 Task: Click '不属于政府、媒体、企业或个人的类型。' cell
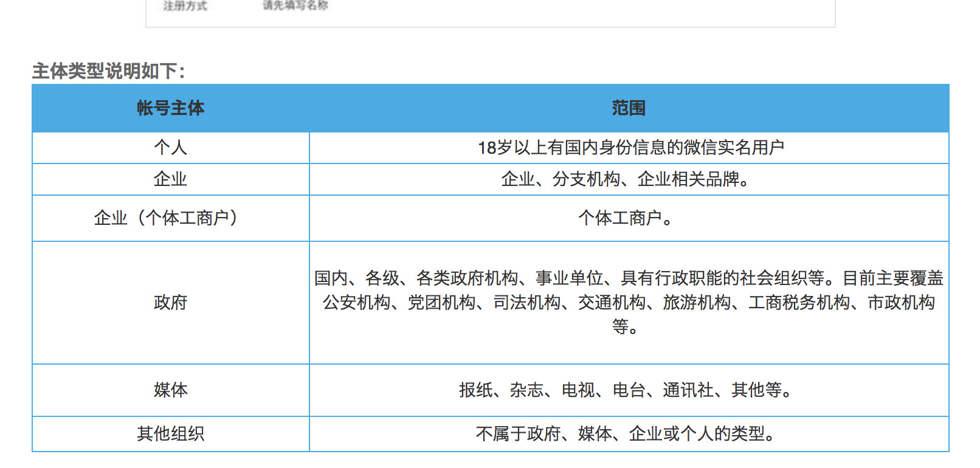click(629, 434)
